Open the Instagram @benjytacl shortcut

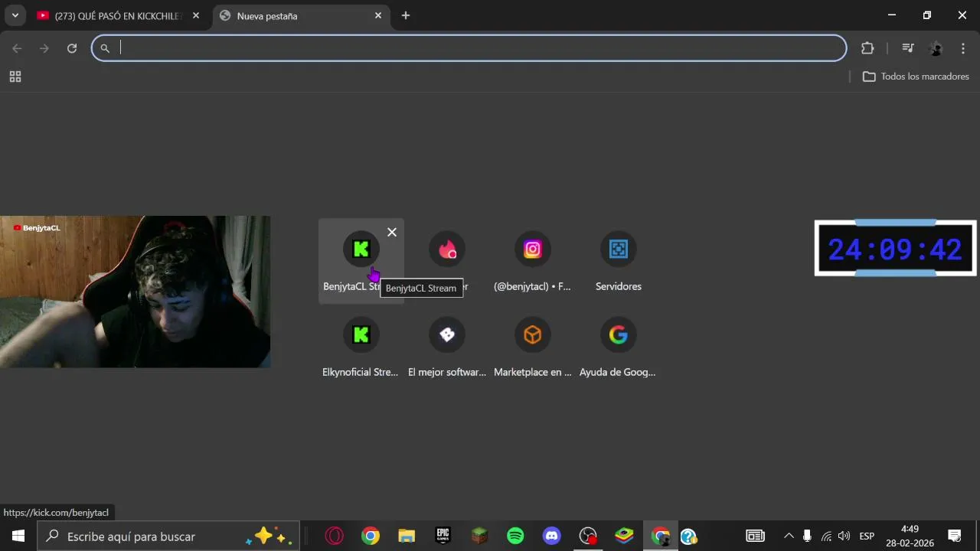(533, 261)
